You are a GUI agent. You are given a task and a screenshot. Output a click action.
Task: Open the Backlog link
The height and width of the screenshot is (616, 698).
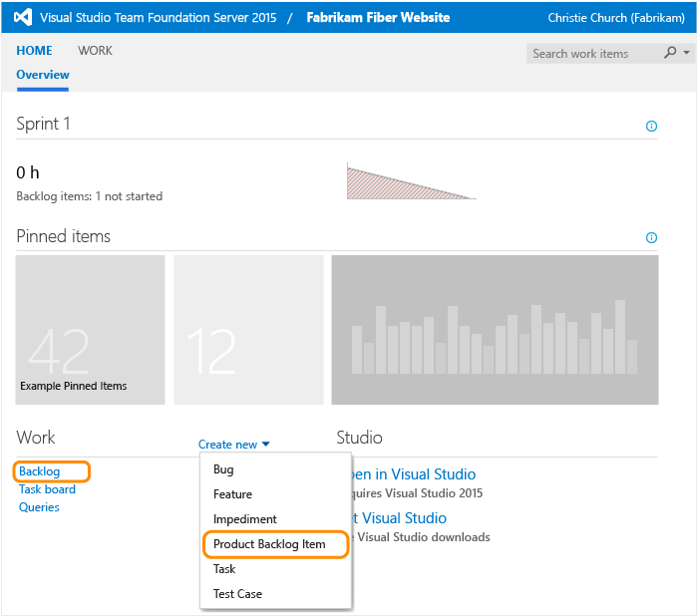[x=40, y=471]
